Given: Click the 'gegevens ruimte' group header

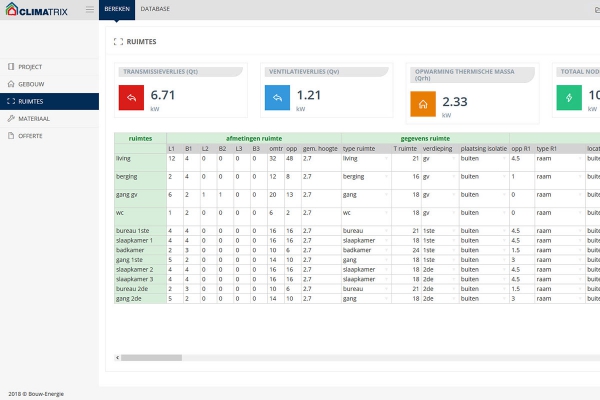Looking at the screenshot, I should 425,139.
